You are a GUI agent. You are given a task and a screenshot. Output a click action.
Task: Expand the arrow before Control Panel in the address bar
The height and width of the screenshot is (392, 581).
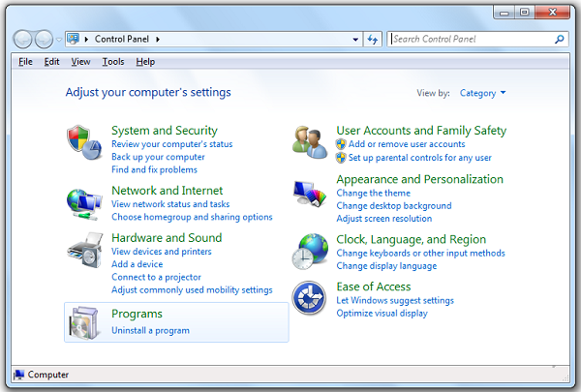86,40
